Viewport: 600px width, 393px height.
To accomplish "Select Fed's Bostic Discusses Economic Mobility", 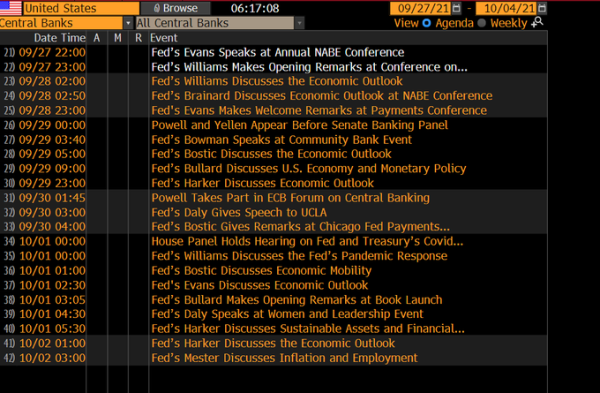I will click(261, 271).
